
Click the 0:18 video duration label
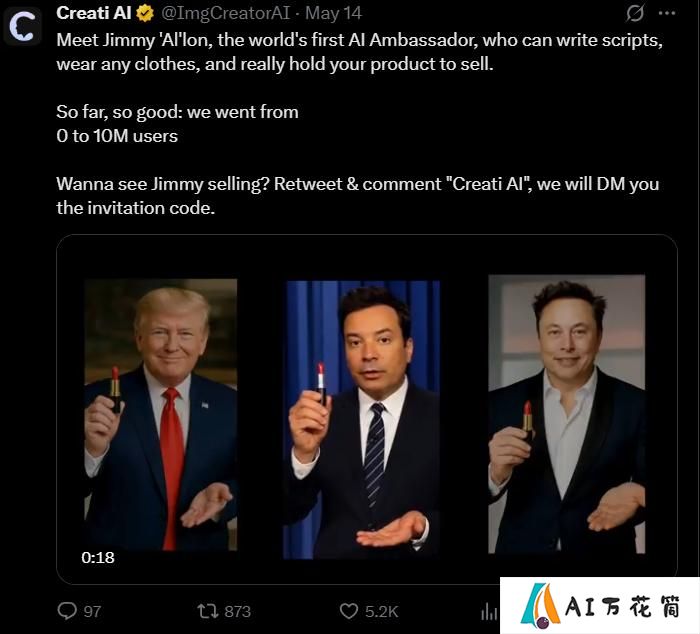pyautogui.click(x=98, y=557)
